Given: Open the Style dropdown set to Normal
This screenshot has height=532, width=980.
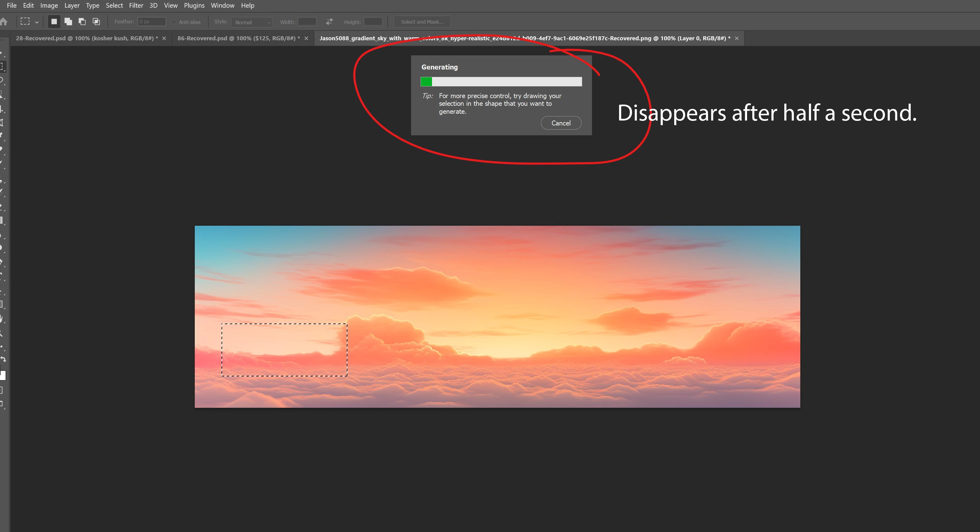Looking at the screenshot, I should pyautogui.click(x=251, y=22).
